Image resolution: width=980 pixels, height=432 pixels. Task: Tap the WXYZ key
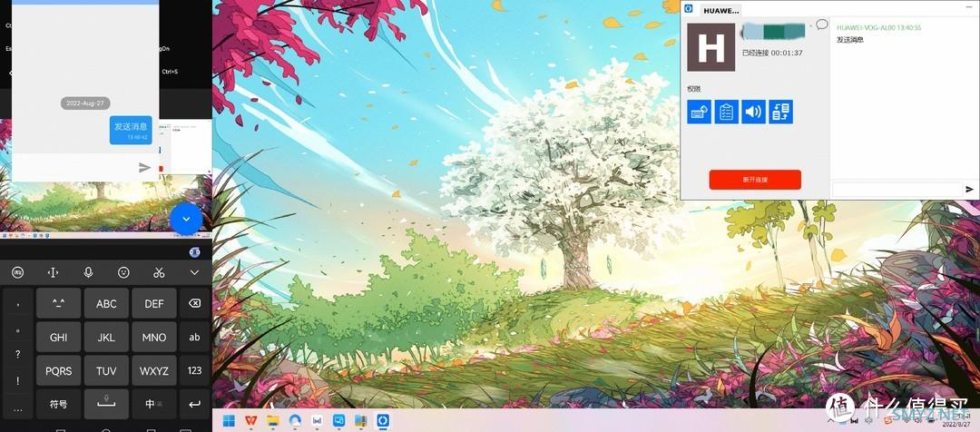click(x=153, y=370)
